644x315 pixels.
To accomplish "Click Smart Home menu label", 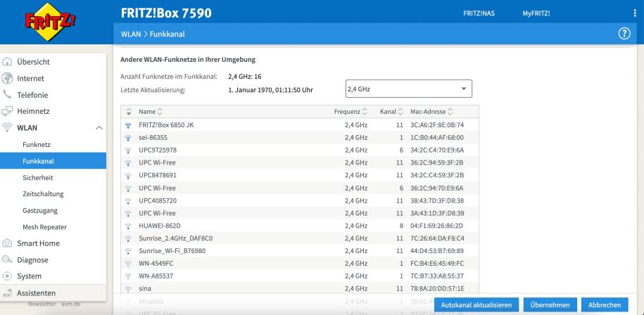I will point(38,243).
